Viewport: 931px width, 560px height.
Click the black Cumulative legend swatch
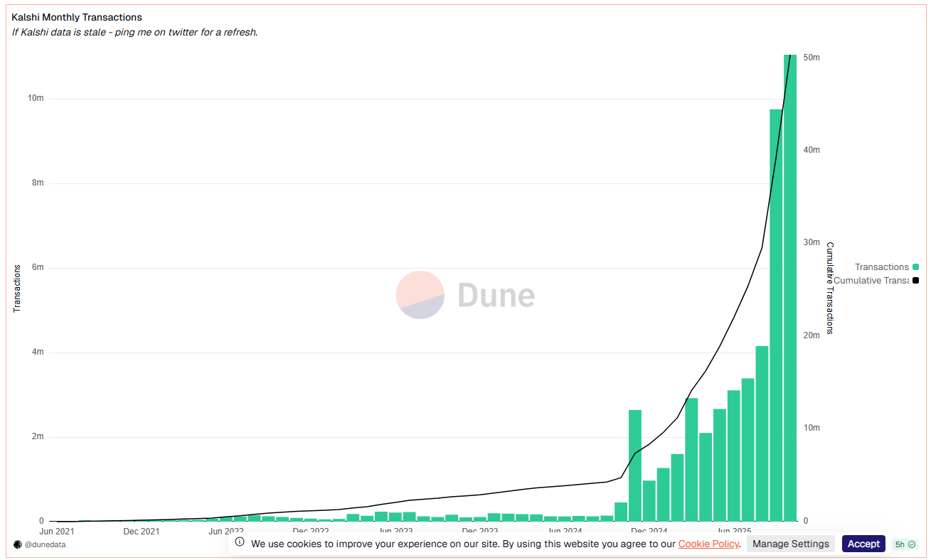click(915, 281)
